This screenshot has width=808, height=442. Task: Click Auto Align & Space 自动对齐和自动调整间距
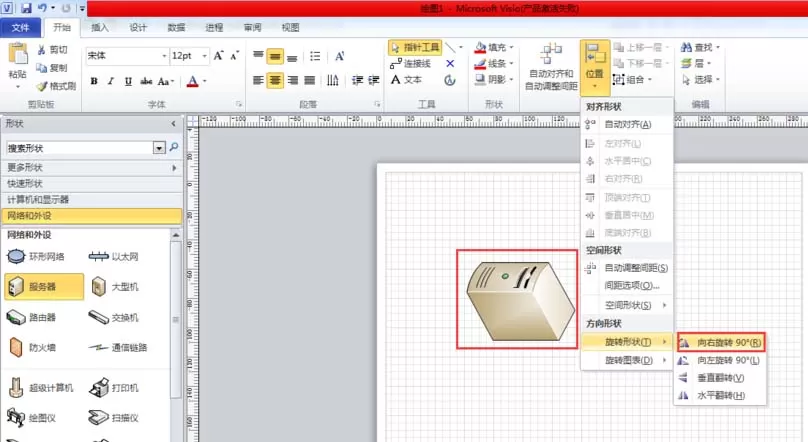coord(551,66)
